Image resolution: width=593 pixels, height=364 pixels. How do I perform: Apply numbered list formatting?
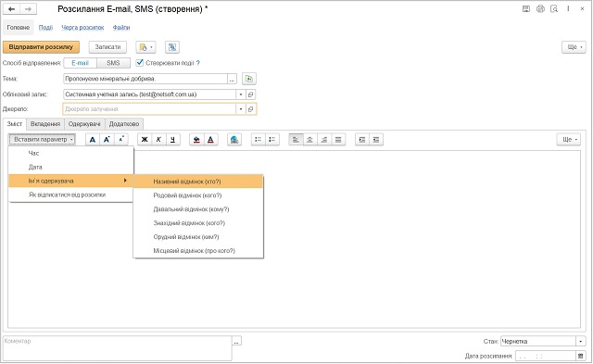pos(272,140)
